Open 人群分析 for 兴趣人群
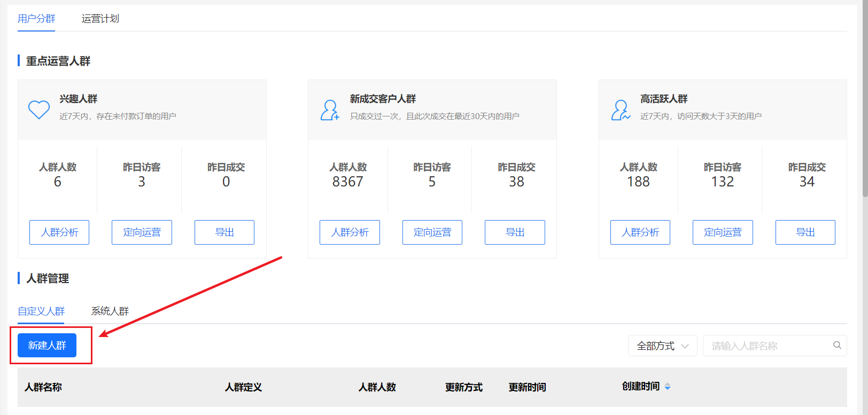The image size is (868, 415). [59, 232]
